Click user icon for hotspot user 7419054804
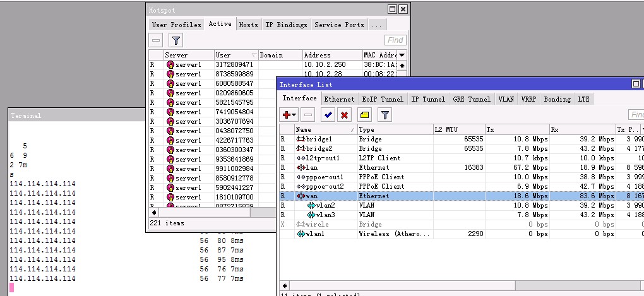The image size is (644, 296). [x=170, y=112]
